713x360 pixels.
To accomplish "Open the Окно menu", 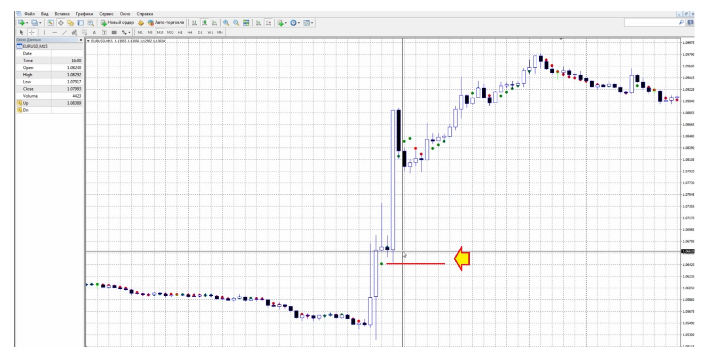I will (125, 14).
